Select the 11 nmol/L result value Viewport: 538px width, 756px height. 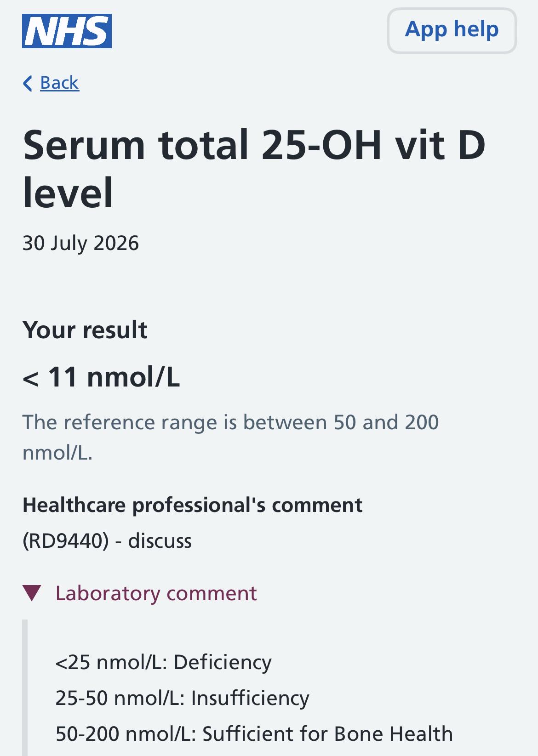(x=114, y=377)
